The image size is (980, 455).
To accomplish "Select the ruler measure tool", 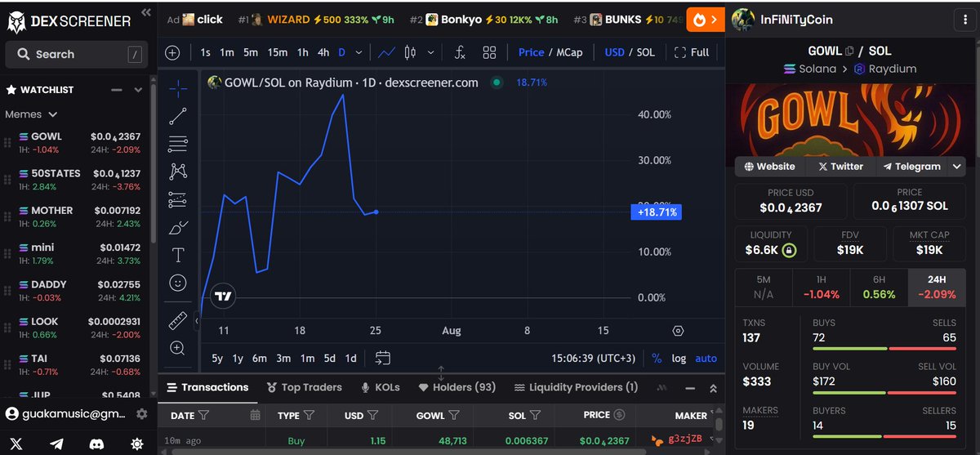I will click(177, 320).
